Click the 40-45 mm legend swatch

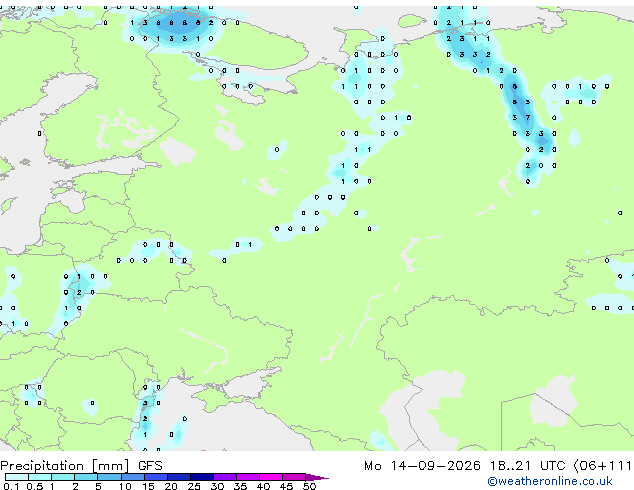[x=271, y=477]
